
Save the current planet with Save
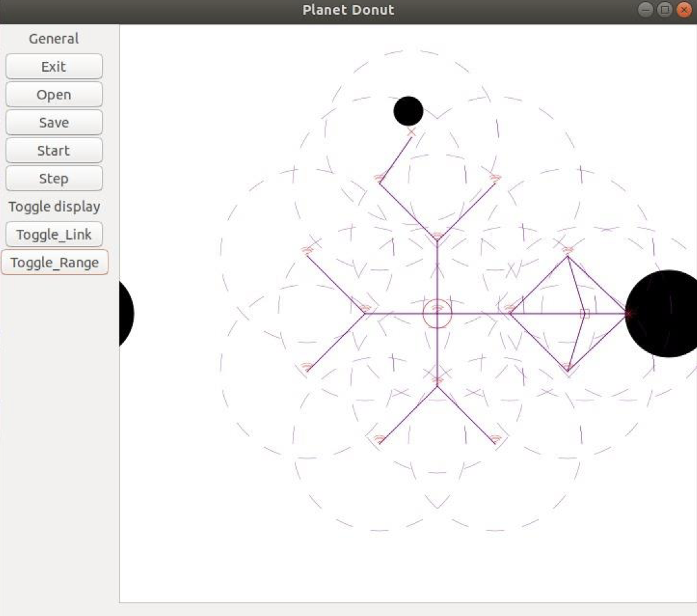point(54,122)
